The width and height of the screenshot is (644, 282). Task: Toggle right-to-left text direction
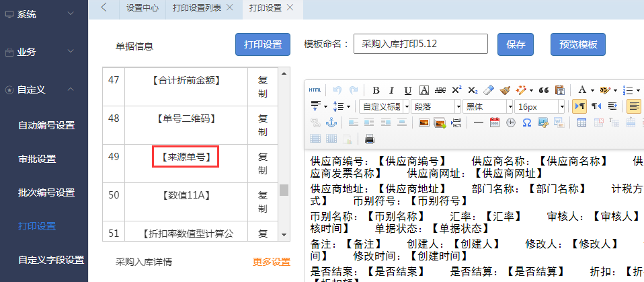(x=596, y=106)
